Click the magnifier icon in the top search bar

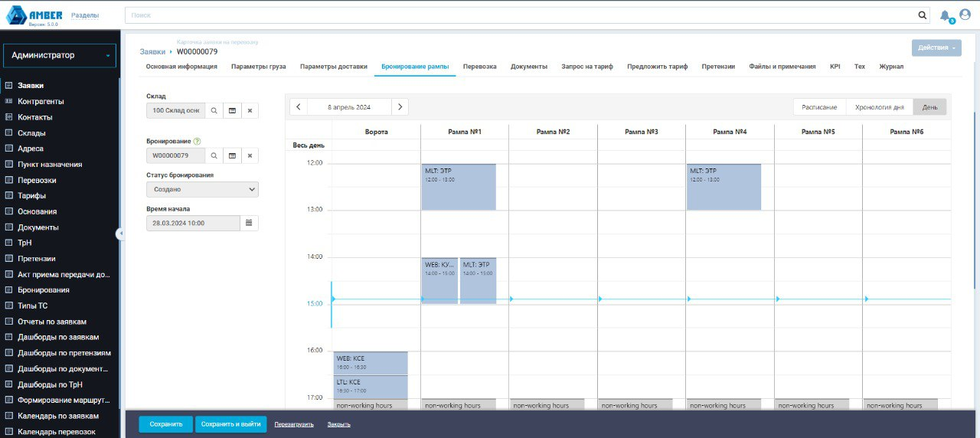pos(923,15)
